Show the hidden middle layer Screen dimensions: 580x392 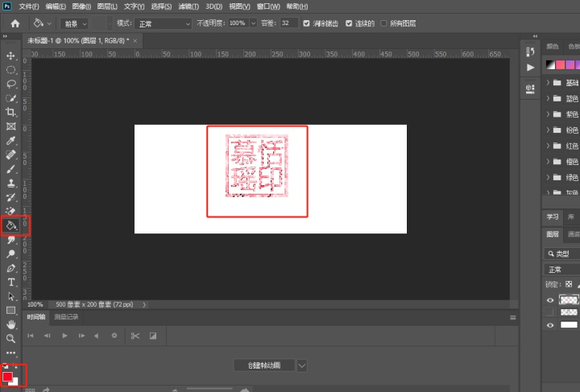(550, 312)
